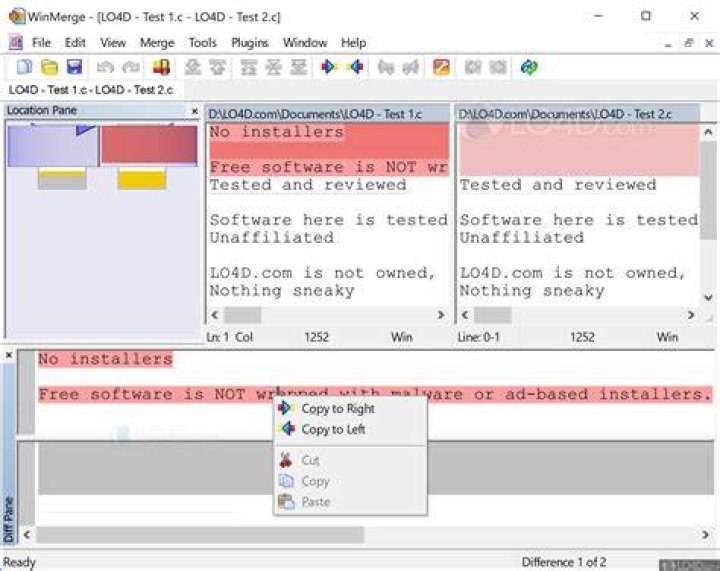Open the View menu

tap(113, 43)
